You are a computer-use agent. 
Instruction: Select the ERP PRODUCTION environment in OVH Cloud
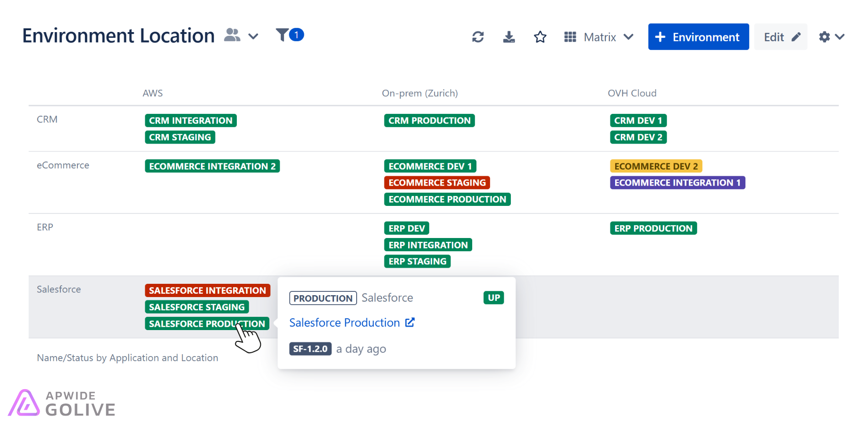click(x=653, y=229)
